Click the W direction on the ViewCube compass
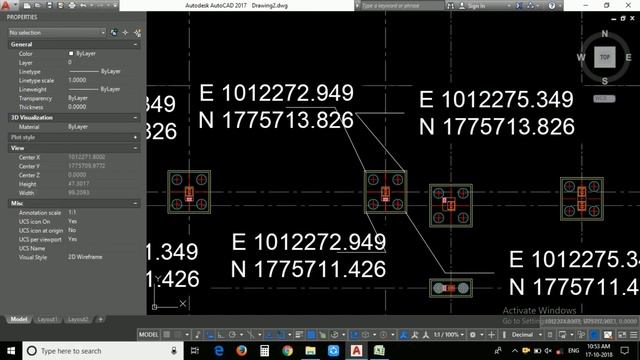The height and width of the screenshot is (360, 640). tap(581, 57)
